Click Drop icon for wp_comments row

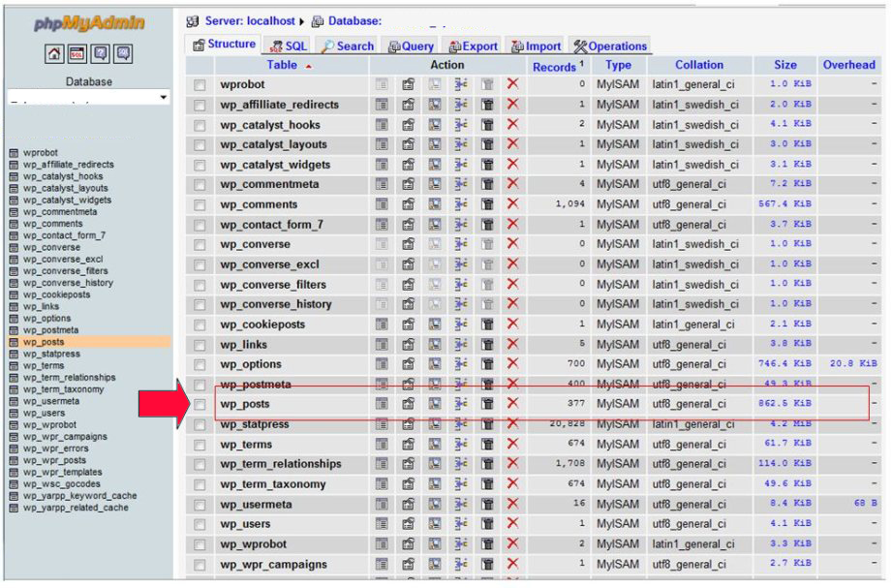coord(512,204)
